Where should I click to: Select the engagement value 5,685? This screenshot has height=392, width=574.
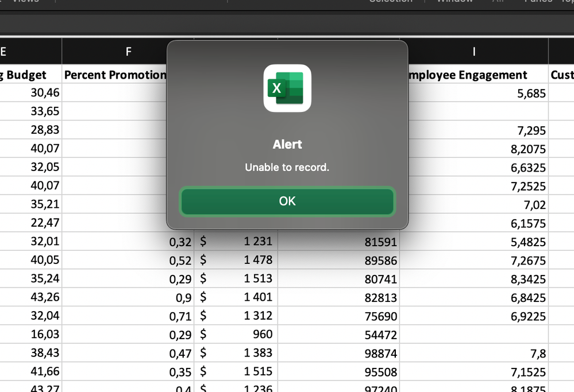(478, 93)
